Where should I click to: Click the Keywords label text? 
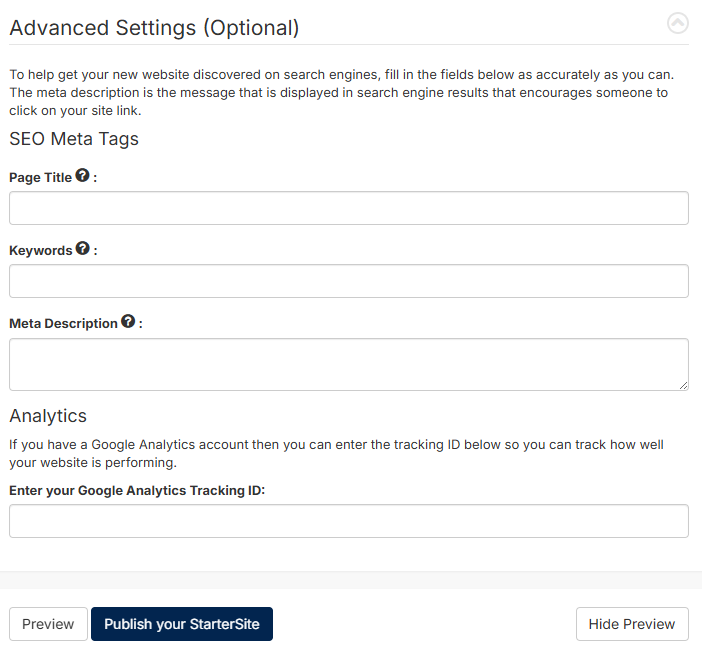(x=41, y=251)
